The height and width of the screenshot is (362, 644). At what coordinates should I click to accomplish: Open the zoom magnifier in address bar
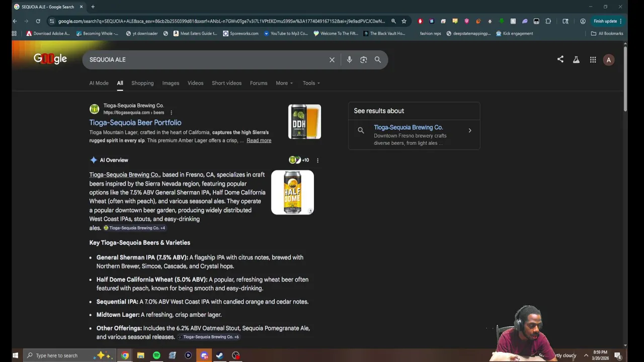tap(393, 21)
